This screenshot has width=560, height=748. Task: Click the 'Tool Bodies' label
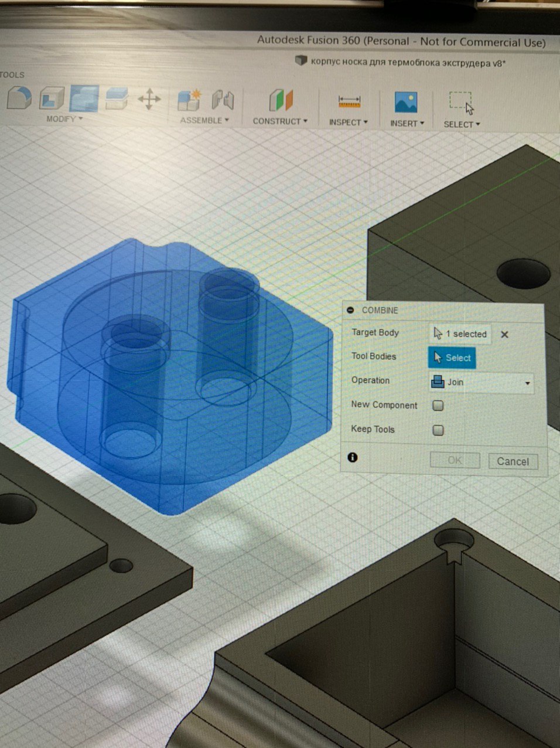pyautogui.click(x=374, y=356)
